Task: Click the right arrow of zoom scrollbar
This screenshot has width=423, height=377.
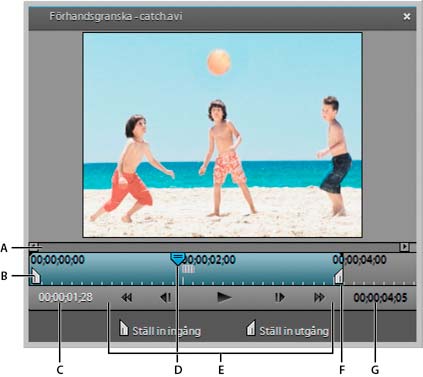Action: pyautogui.click(x=404, y=247)
